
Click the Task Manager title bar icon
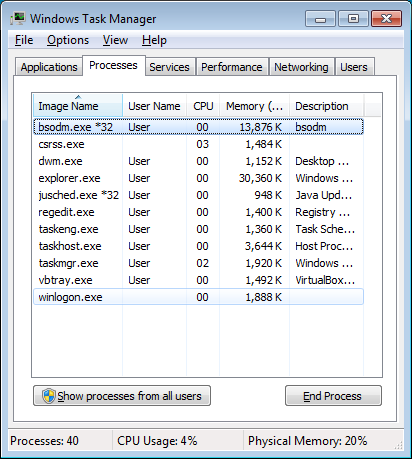click(18, 18)
